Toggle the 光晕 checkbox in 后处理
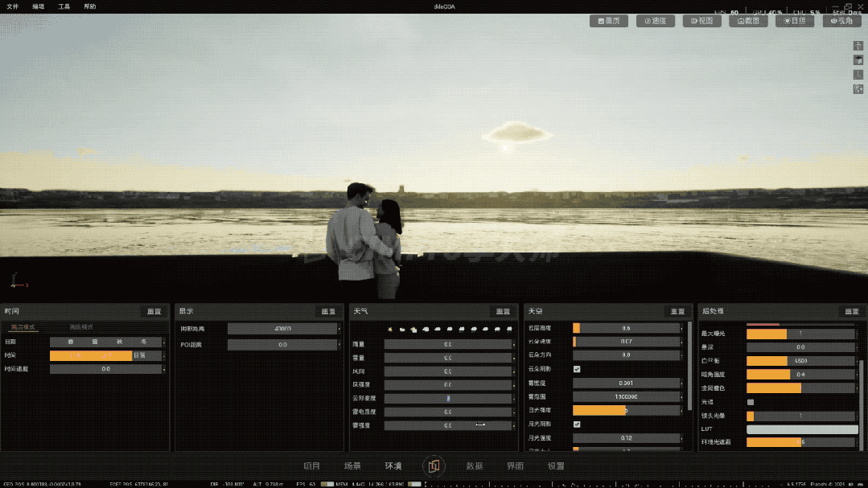This screenshot has width=868, height=488. (x=751, y=402)
